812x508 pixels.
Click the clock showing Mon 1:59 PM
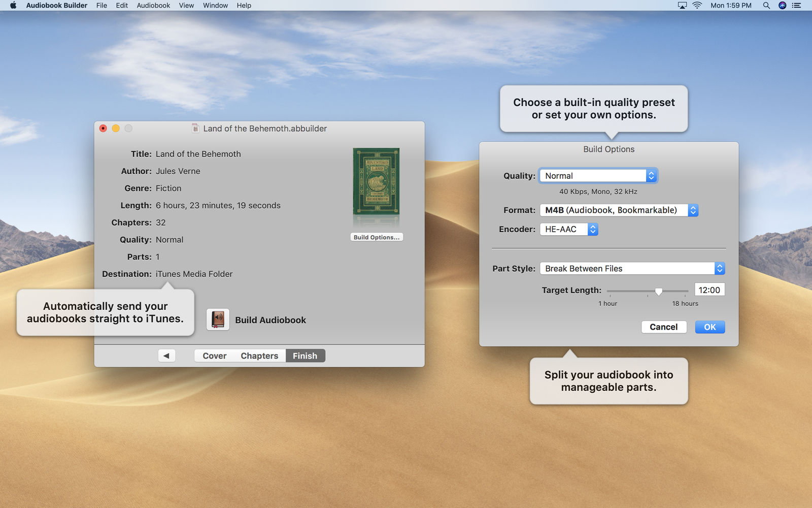pos(731,5)
